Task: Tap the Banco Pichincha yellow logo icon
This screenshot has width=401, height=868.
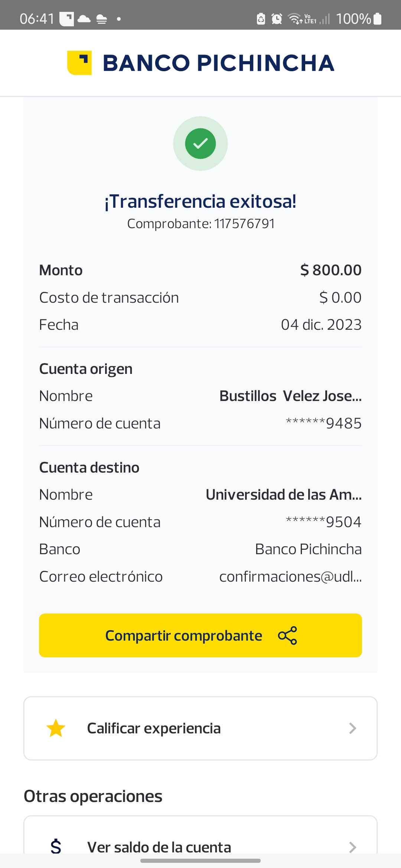Action: (79, 63)
